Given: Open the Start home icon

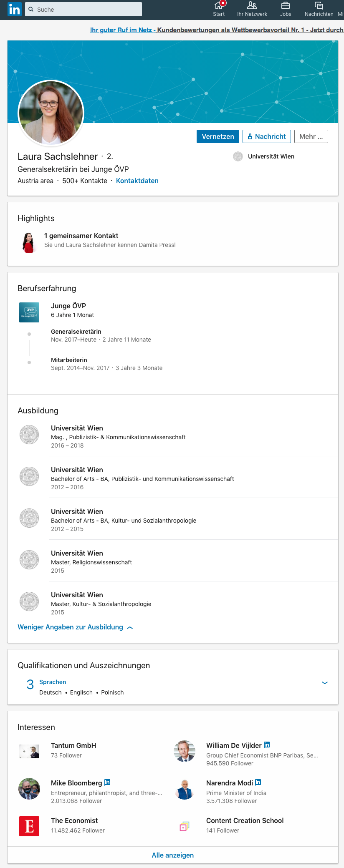Looking at the screenshot, I should click(x=219, y=6).
